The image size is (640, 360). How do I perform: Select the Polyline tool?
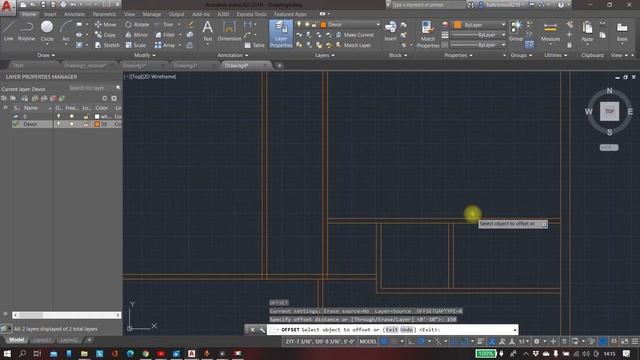pyautogui.click(x=26, y=31)
